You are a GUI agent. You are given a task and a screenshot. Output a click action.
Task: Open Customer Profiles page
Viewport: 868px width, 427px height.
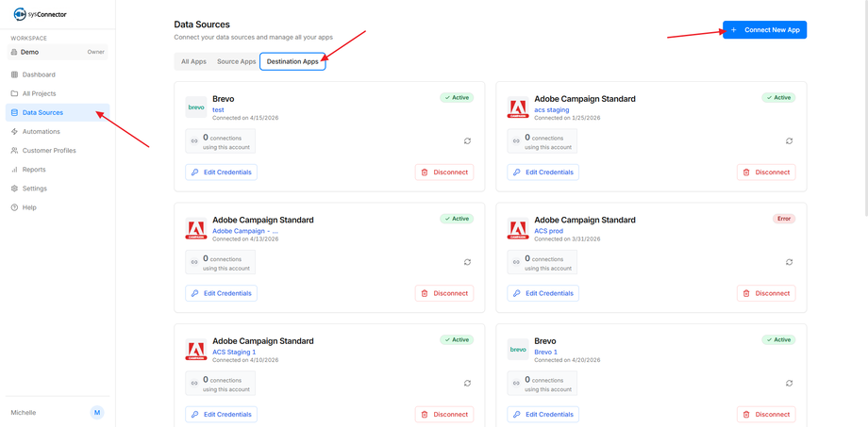(x=58, y=151)
